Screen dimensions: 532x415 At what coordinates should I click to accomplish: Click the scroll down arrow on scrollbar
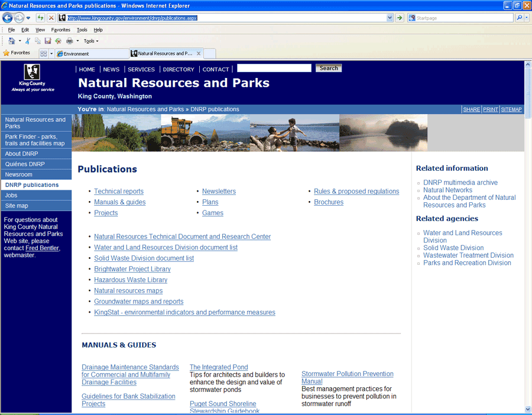(527, 409)
